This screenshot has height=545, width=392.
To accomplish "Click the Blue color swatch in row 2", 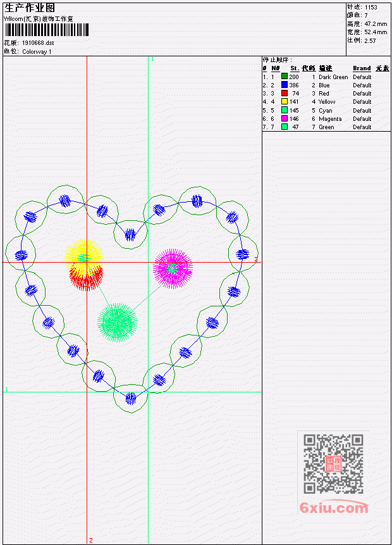I will (285, 85).
